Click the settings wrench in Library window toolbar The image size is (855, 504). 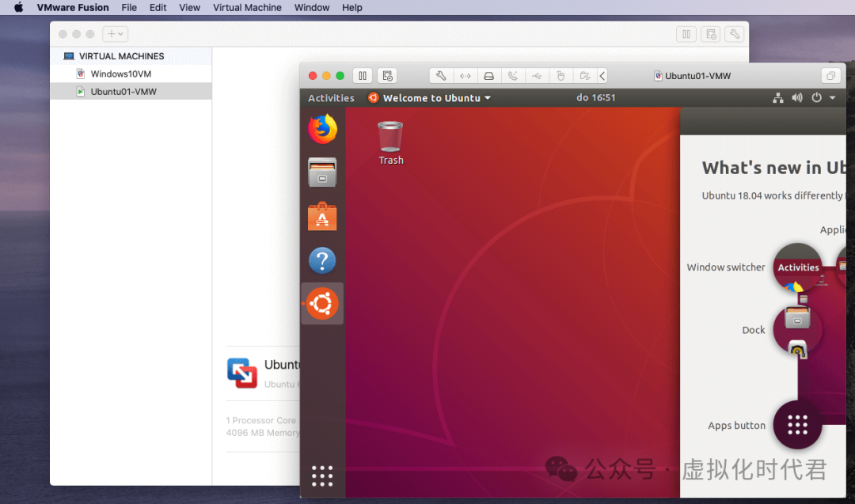click(735, 34)
